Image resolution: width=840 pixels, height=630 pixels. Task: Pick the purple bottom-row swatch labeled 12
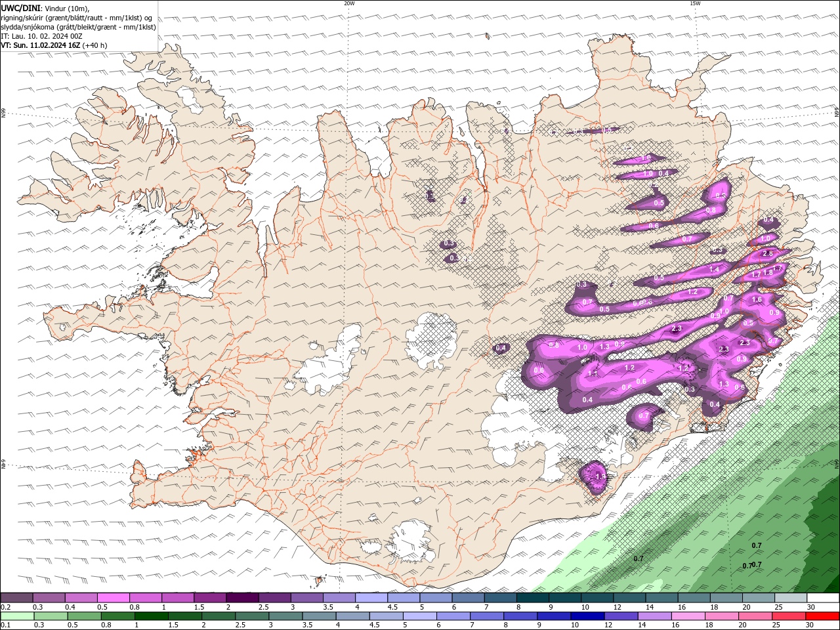(x=620, y=616)
